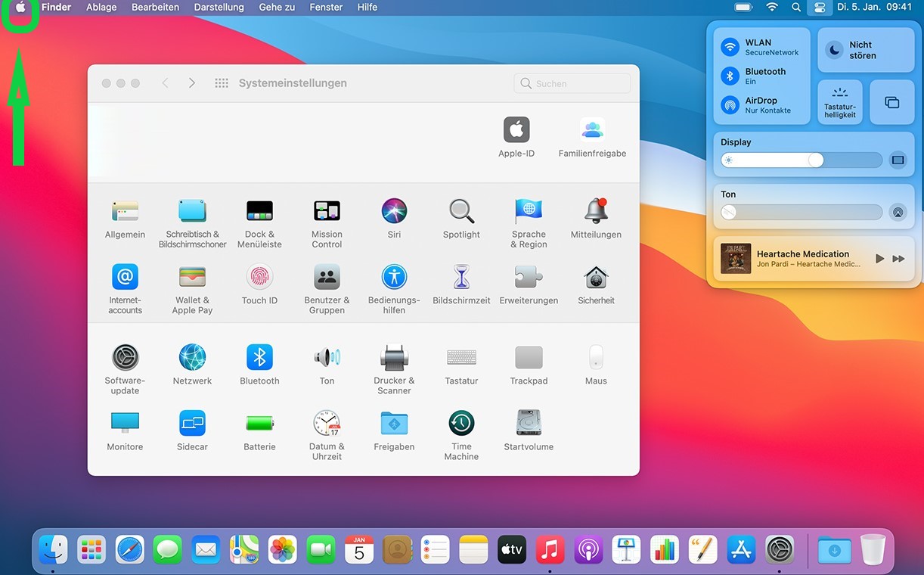This screenshot has width=924, height=575.
Task: Click the Tastaturhelligkeit control
Action: tap(839, 101)
